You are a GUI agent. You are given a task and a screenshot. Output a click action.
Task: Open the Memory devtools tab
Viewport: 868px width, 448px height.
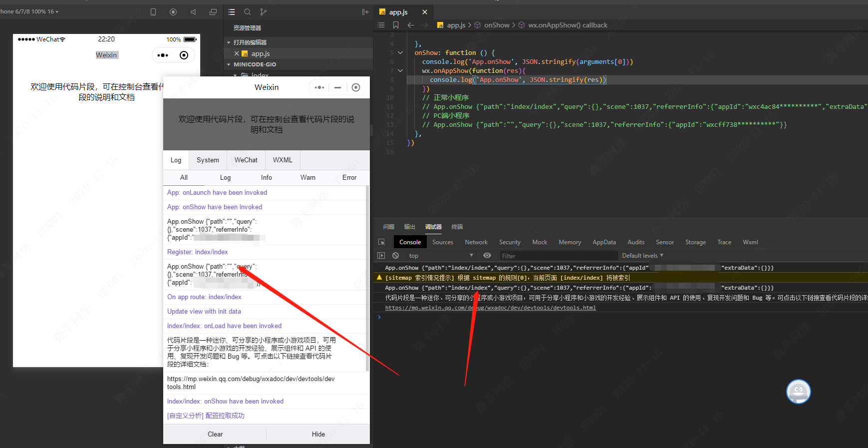[570, 242]
